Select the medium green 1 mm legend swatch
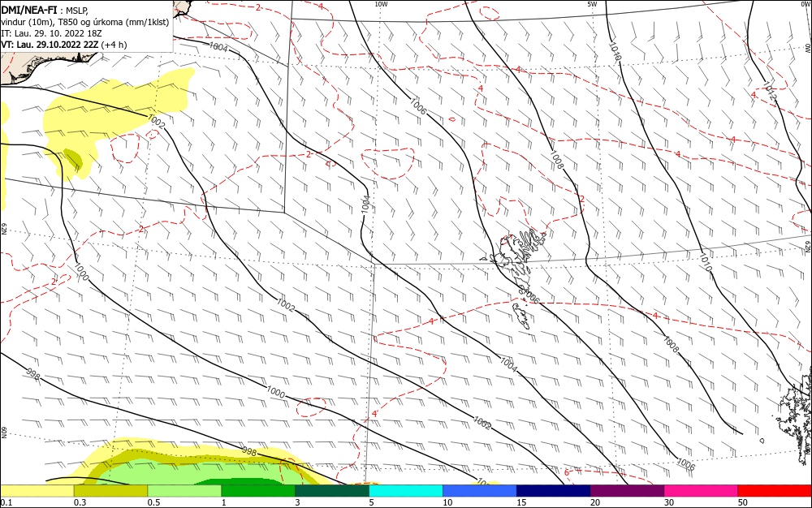Image resolution: width=812 pixels, height=508 pixels. (x=258, y=491)
